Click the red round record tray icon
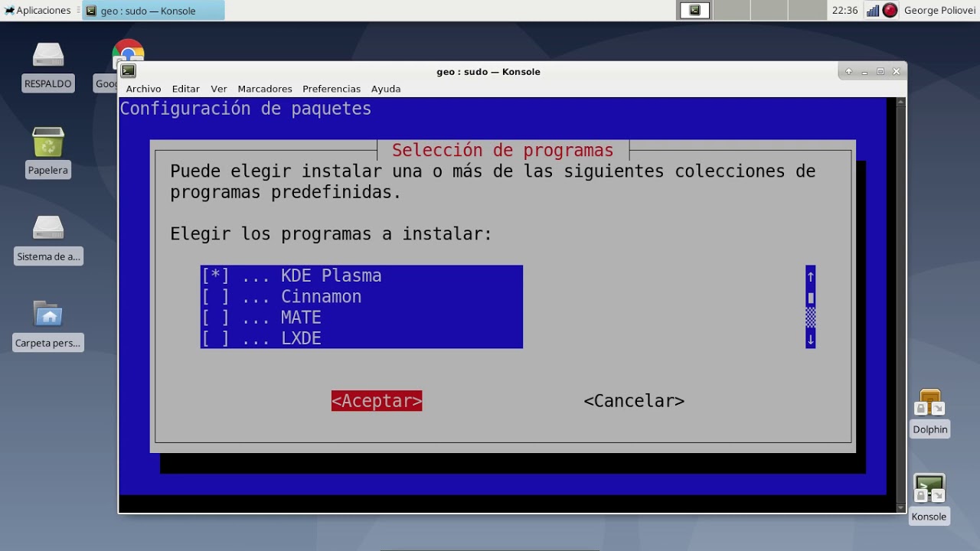 pyautogui.click(x=890, y=11)
